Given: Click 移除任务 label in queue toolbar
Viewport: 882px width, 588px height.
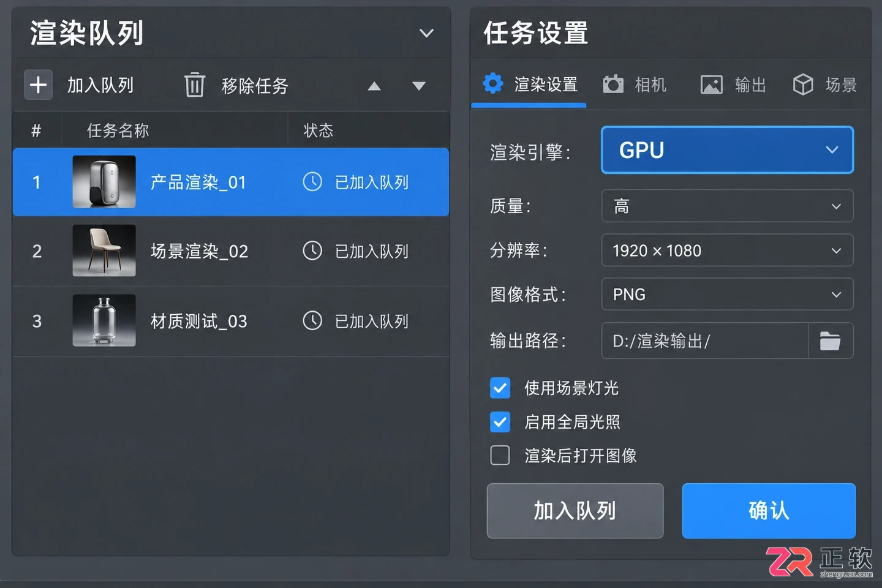Looking at the screenshot, I should [x=255, y=86].
